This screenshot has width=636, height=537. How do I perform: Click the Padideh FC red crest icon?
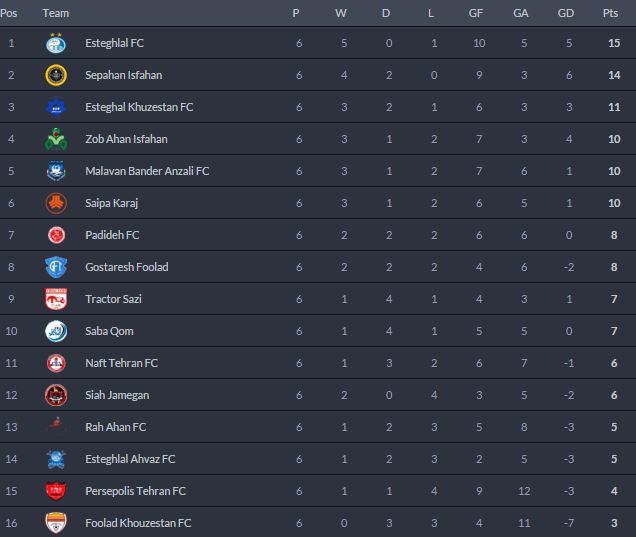pos(55,235)
